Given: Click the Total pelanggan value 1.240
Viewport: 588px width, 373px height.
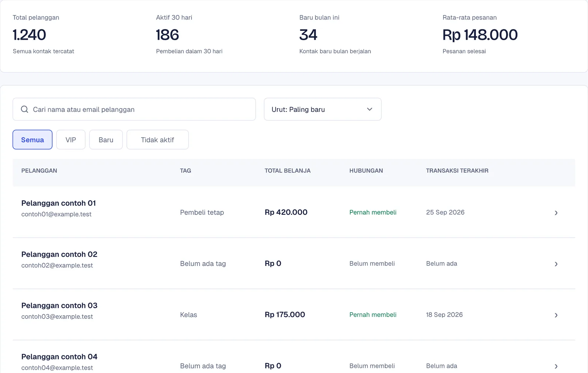Looking at the screenshot, I should click(x=29, y=35).
